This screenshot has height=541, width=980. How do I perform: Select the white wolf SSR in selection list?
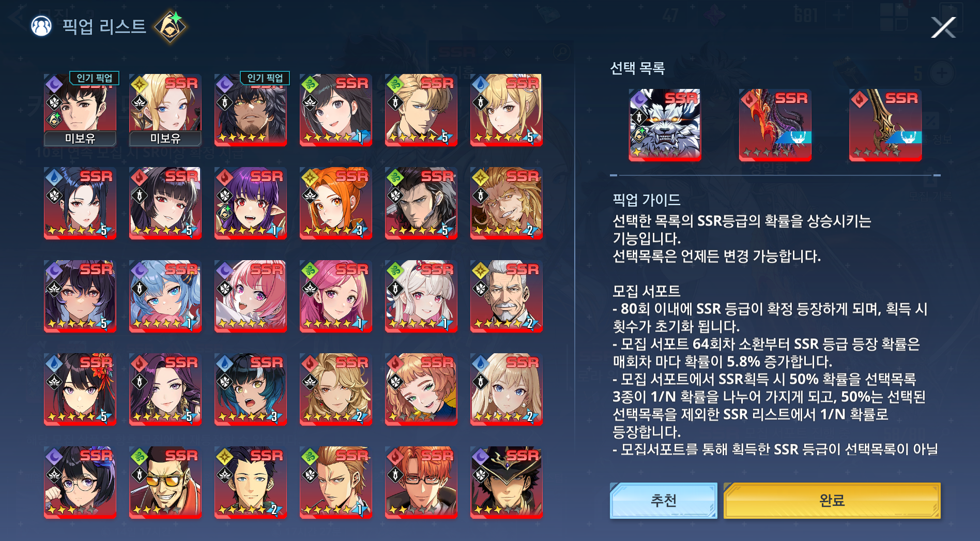coord(665,125)
